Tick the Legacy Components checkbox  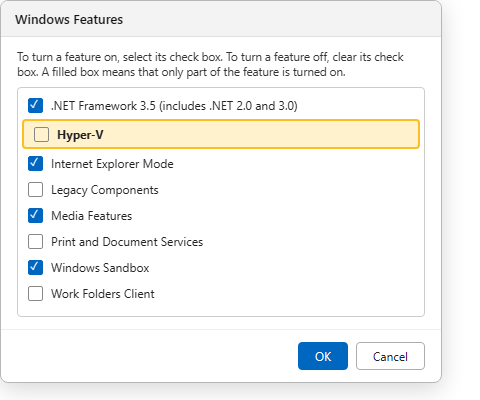pos(35,190)
